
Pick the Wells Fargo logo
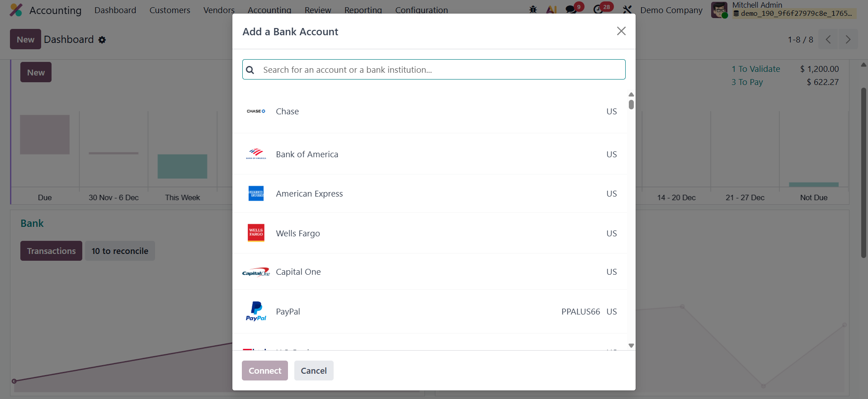pos(256,233)
